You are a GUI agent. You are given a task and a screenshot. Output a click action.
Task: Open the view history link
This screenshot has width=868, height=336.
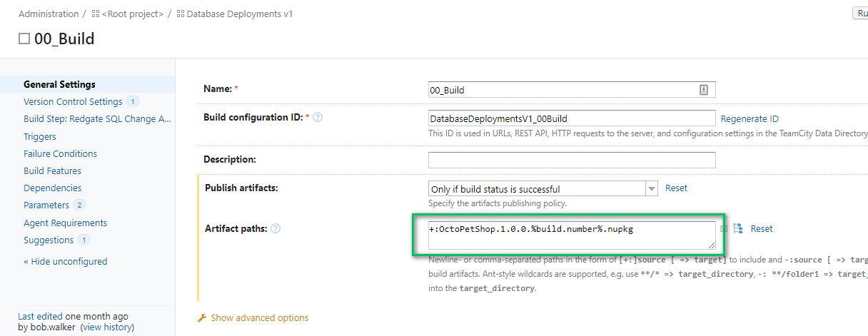pyautogui.click(x=107, y=327)
